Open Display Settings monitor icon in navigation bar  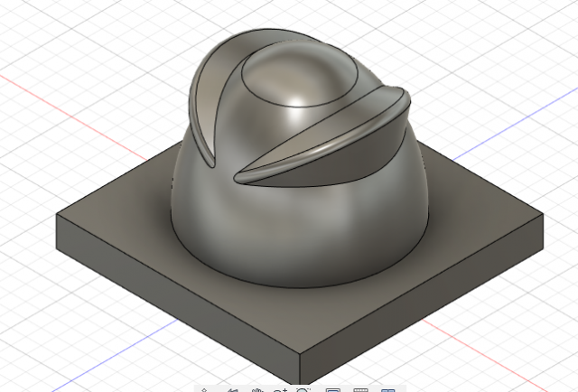[333, 390]
